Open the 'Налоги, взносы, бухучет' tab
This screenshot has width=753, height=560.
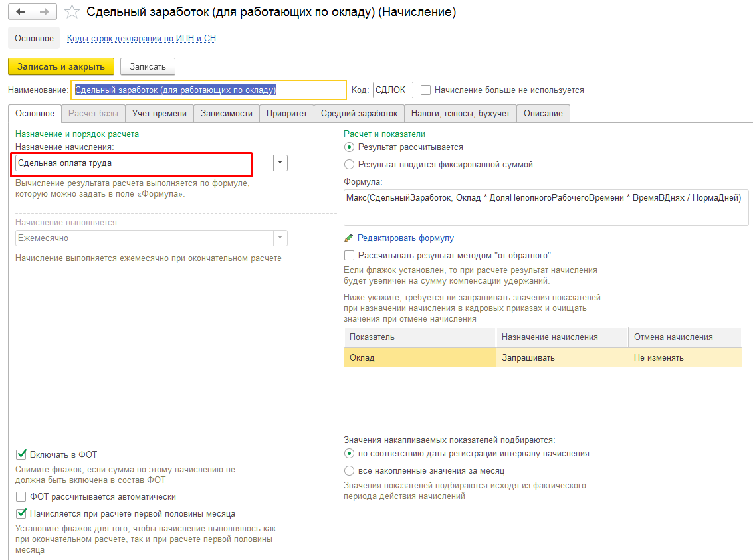(x=460, y=114)
